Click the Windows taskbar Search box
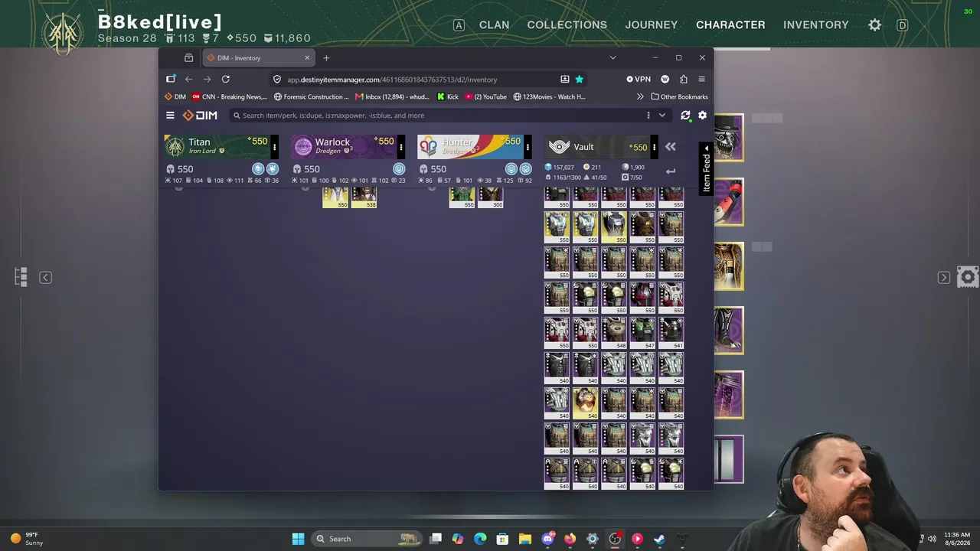Screen dimensions: 980x551 point(368,539)
